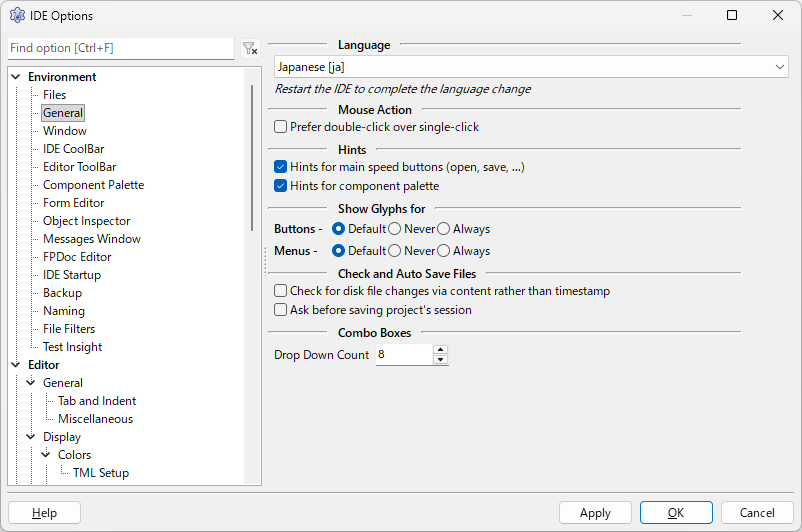Screen dimensions: 802x532
Task: Click the options tree vertical scrollbar
Action: (252, 160)
